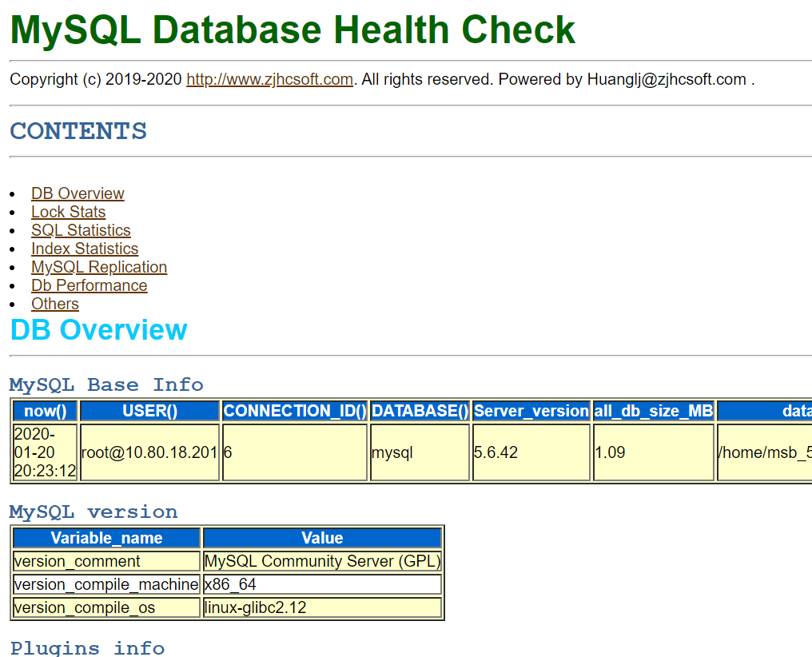Click the Value column header
812x657 pixels.
coord(323,538)
